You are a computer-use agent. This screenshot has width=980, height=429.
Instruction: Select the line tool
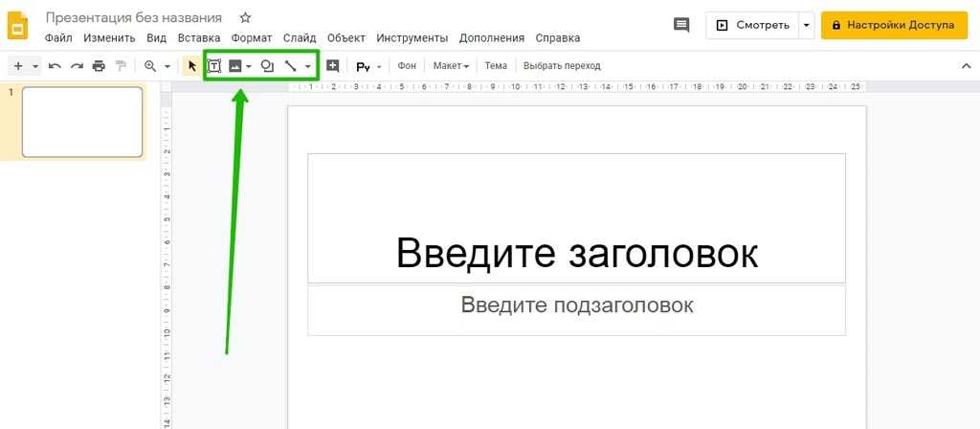291,66
